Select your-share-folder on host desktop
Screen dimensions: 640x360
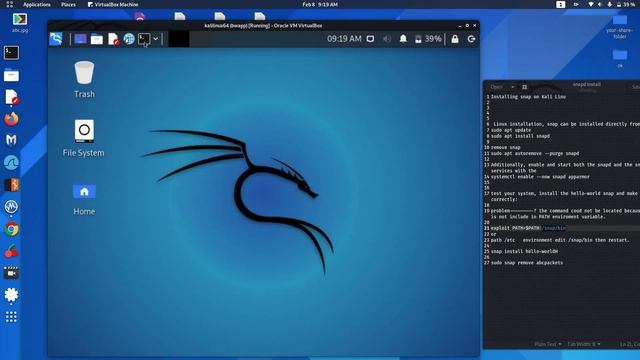point(620,27)
